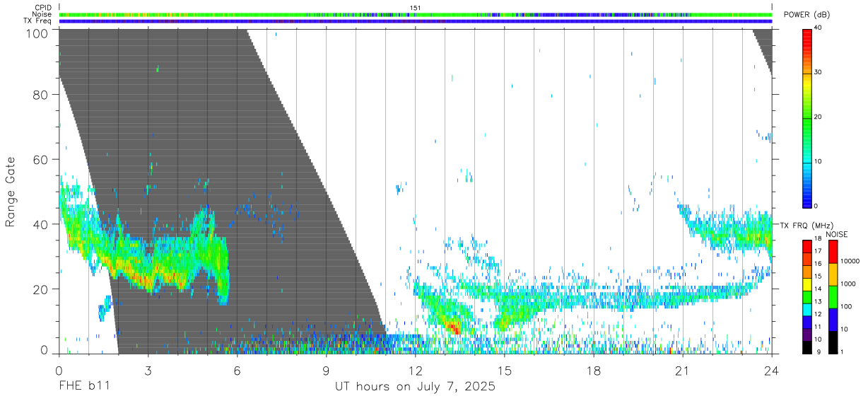868x401 pixels.
Task: Click the 9 tick on UT hours axis
Action: [327, 370]
